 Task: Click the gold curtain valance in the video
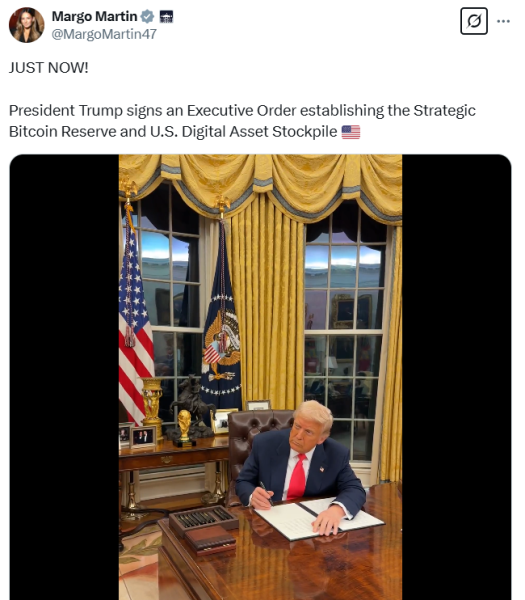260,184
